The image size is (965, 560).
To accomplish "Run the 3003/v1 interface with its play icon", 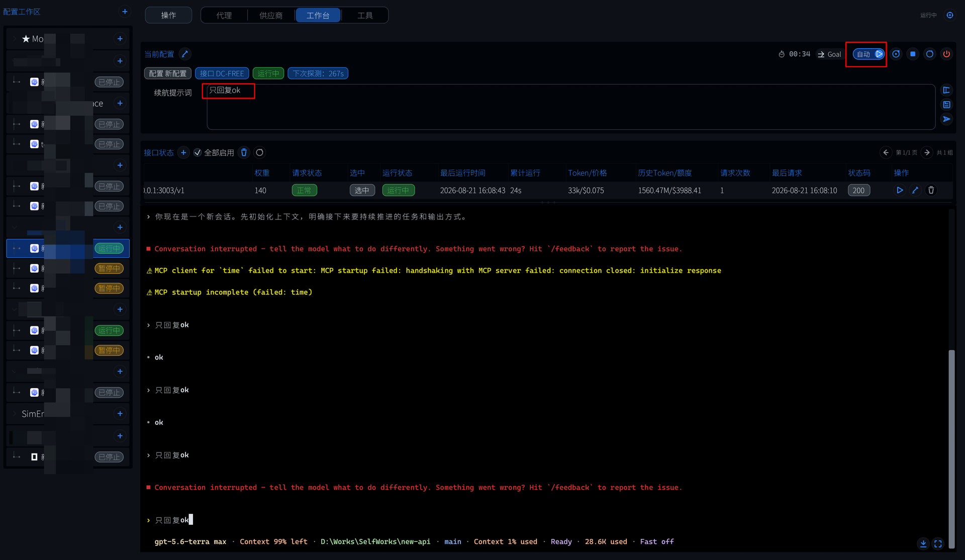I will pyautogui.click(x=900, y=190).
